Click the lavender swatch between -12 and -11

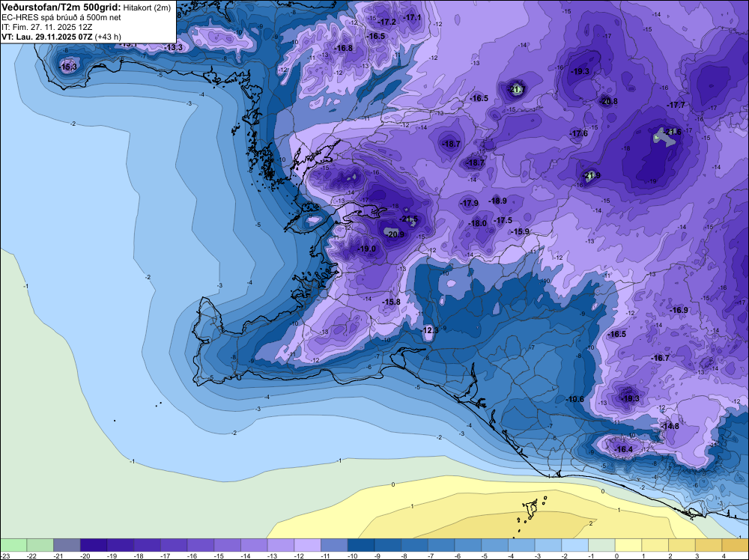point(308,545)
